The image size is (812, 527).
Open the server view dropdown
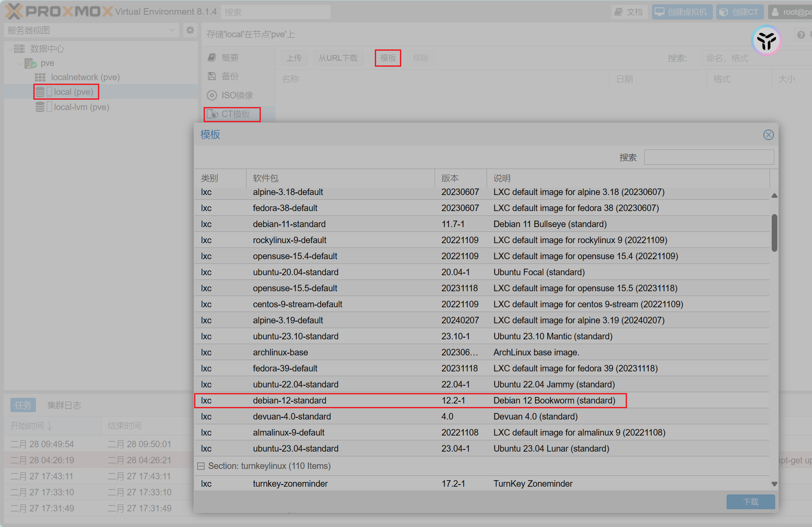click(x=172, y=30)
